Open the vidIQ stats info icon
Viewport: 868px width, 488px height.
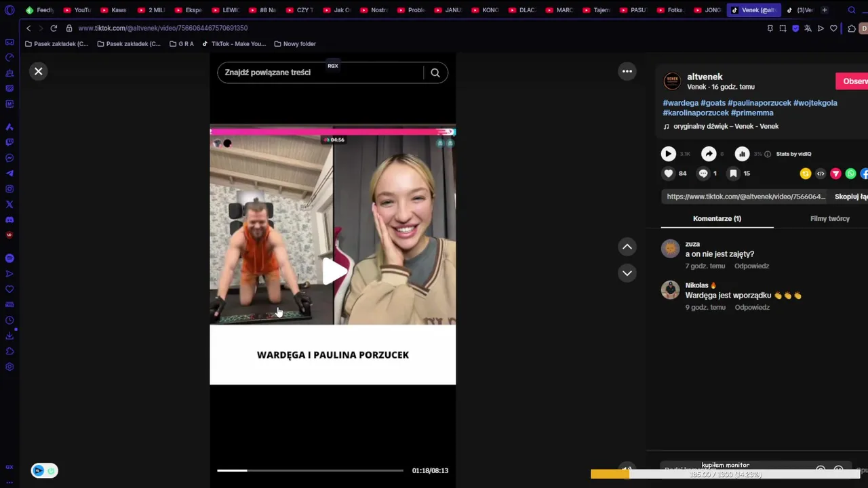click(x=768, y=154)
